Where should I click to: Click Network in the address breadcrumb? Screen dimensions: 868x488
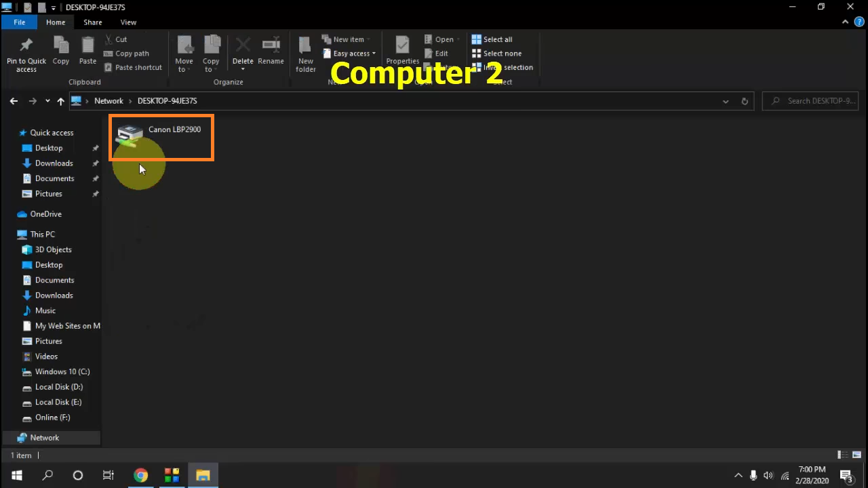[108, 101]
